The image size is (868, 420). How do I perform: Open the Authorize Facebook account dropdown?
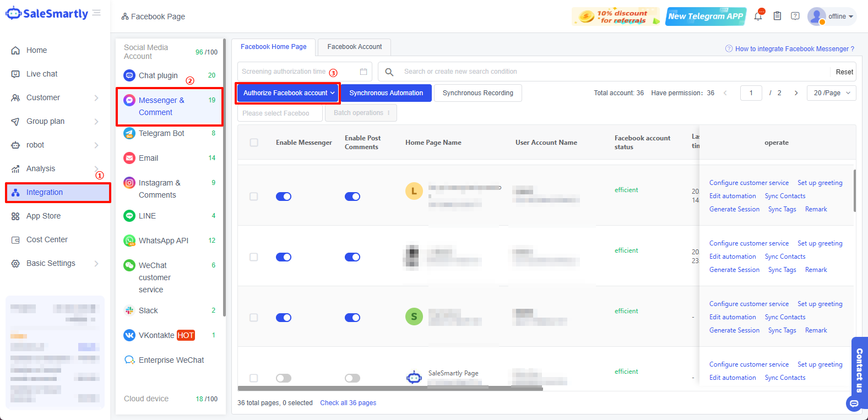point(288,93)
